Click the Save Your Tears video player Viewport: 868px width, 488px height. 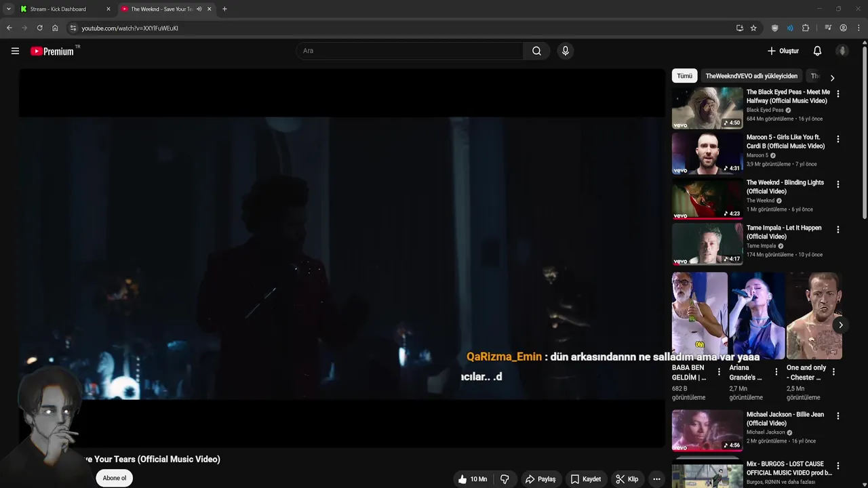[x=342, y=258]
